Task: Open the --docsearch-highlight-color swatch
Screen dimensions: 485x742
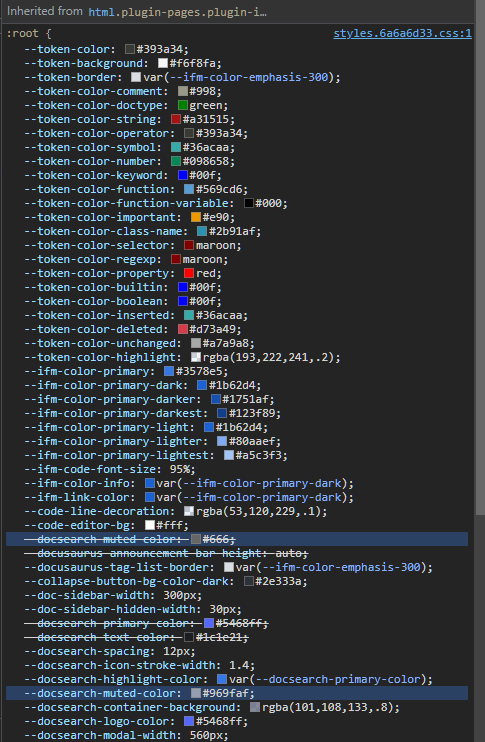Action: coord(222,680)
